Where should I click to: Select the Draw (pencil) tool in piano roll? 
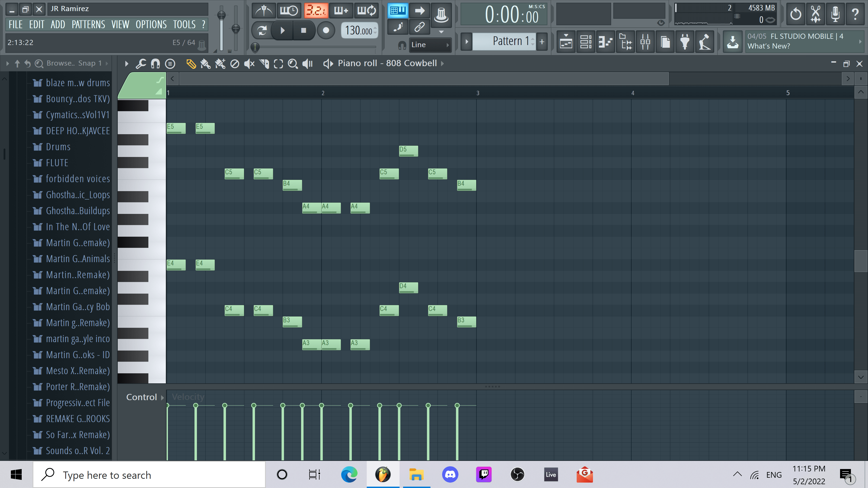coord(192,64)
